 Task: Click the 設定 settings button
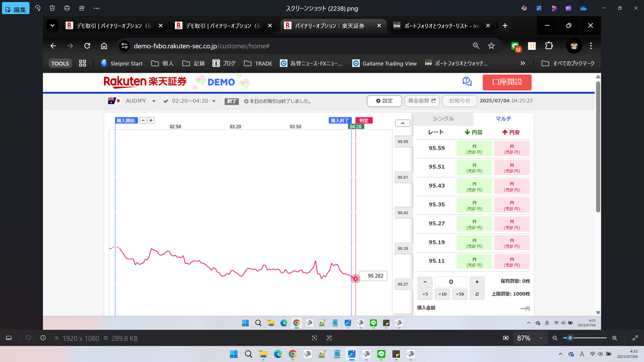coord(384,101)
